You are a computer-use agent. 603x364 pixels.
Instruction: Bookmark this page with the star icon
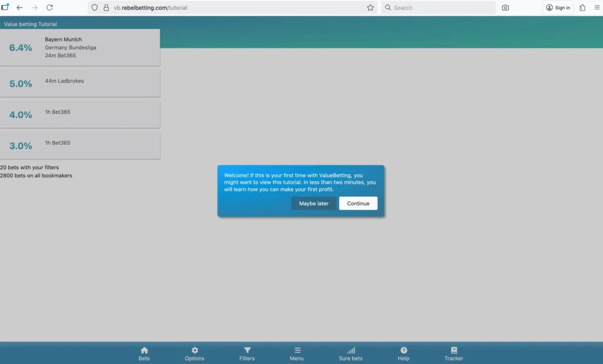(370, 8)
